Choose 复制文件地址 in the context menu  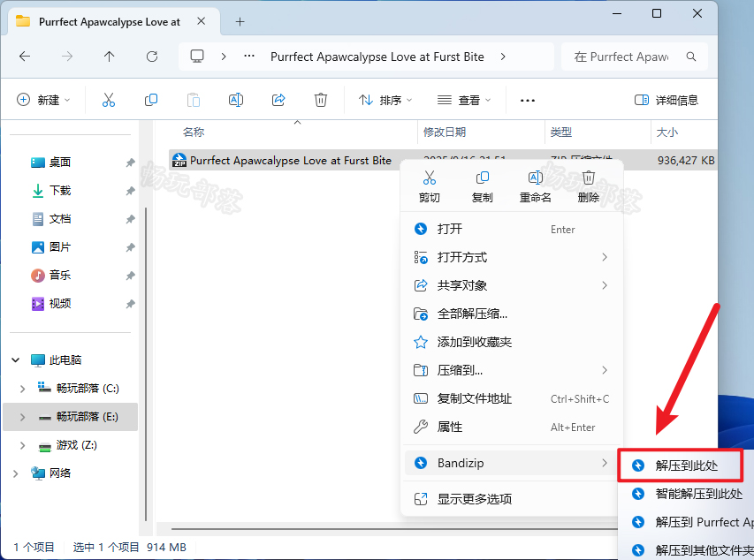click(512, 398)
